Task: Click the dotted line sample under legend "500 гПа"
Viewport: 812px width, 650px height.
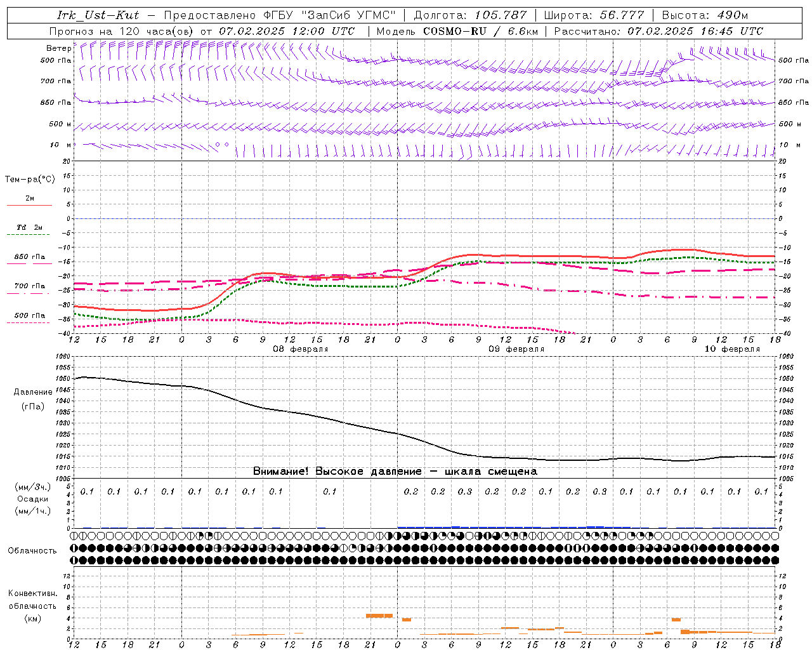Action: click(x=29, y=322)
